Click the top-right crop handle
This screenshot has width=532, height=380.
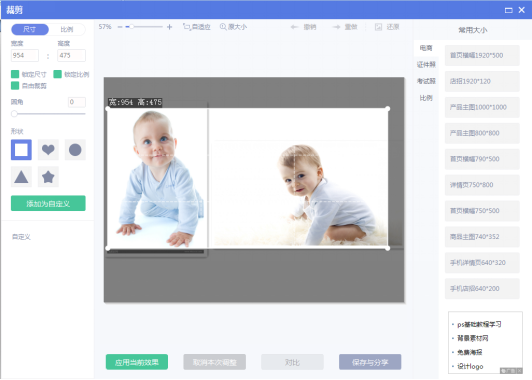point(388,109)
